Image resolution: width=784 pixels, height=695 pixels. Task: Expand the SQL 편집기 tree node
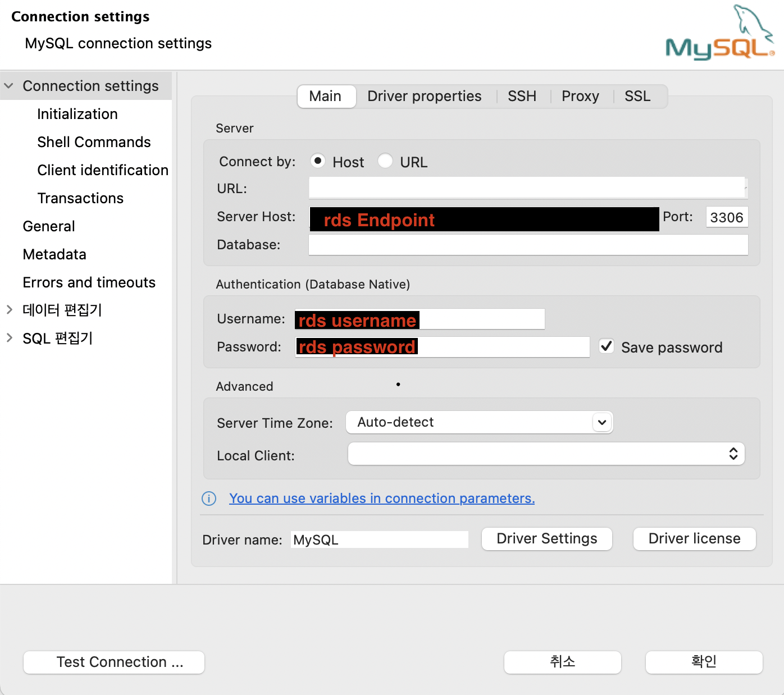tap(9, 337)
